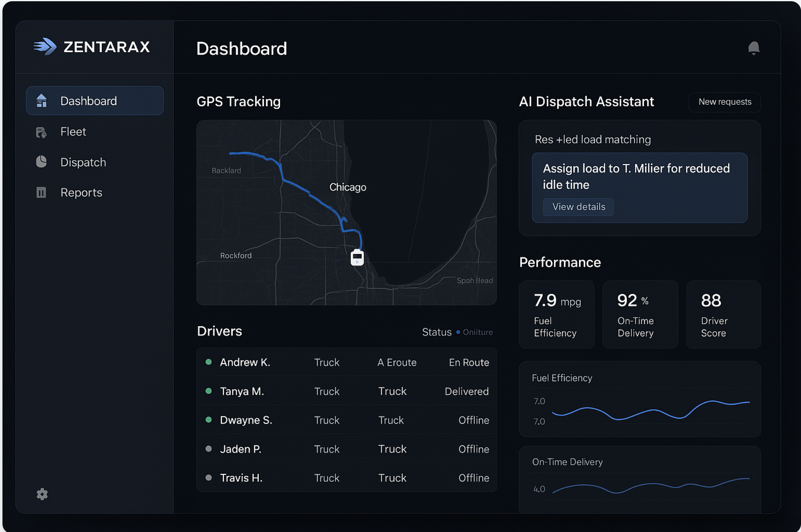The height and width of the screenshot is (532, 801).
Task: Select the Reports panel icon
Action: click(41, 192)
